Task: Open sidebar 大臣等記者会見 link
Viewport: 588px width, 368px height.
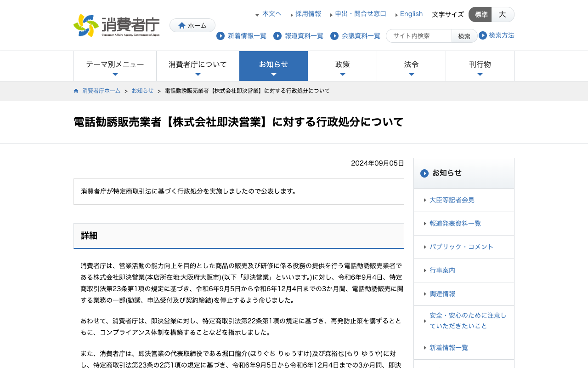Action: click(452, 200)
